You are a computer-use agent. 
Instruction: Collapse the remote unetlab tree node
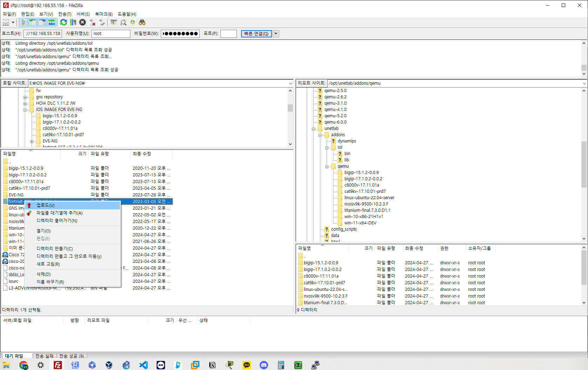(x=313, y=129)
